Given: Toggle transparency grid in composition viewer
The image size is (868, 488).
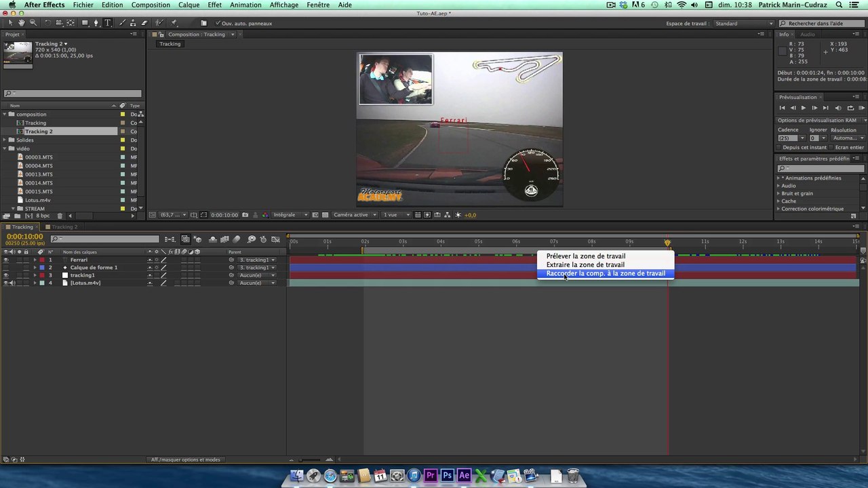Looking at the screenshot, I should click(326, 215).
